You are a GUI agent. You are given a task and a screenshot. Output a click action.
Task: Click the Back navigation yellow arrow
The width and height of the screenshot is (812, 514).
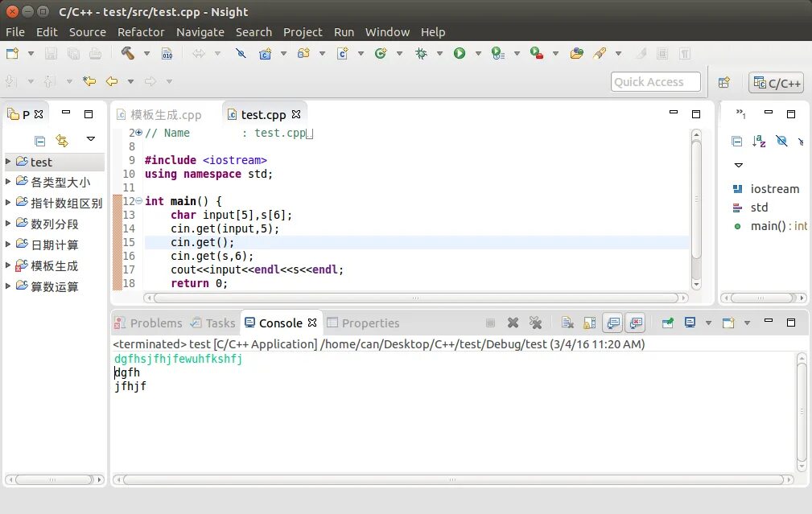[x=111, y=81]
